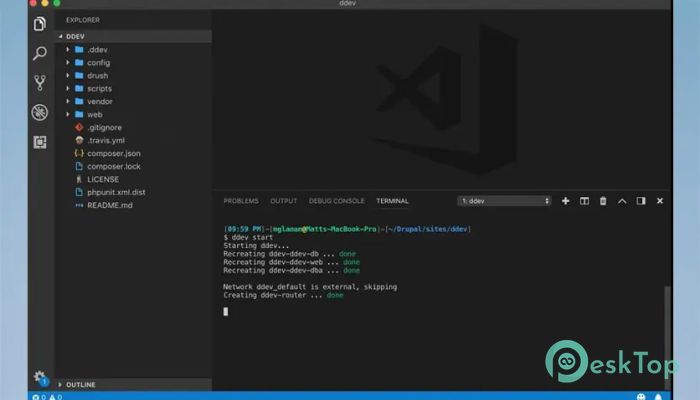
Task: Select the web folder name
Action: (95, 114)
